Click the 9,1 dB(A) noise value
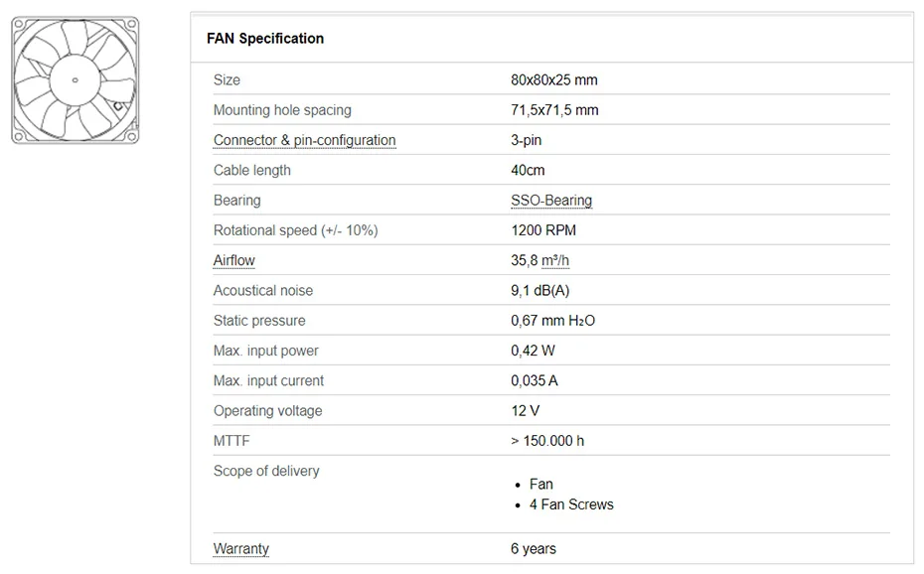 (x=539, y=290)
